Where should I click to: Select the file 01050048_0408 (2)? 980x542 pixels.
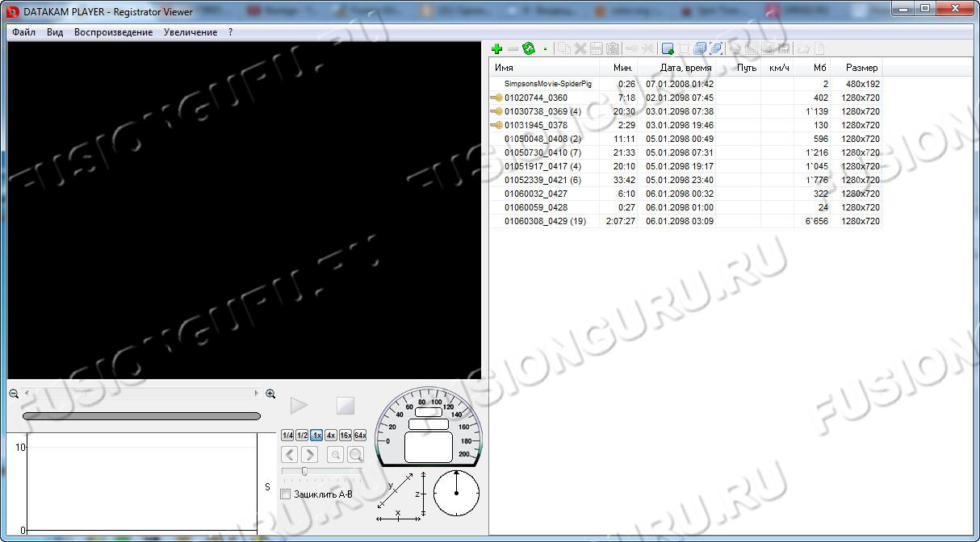(542, 139)
